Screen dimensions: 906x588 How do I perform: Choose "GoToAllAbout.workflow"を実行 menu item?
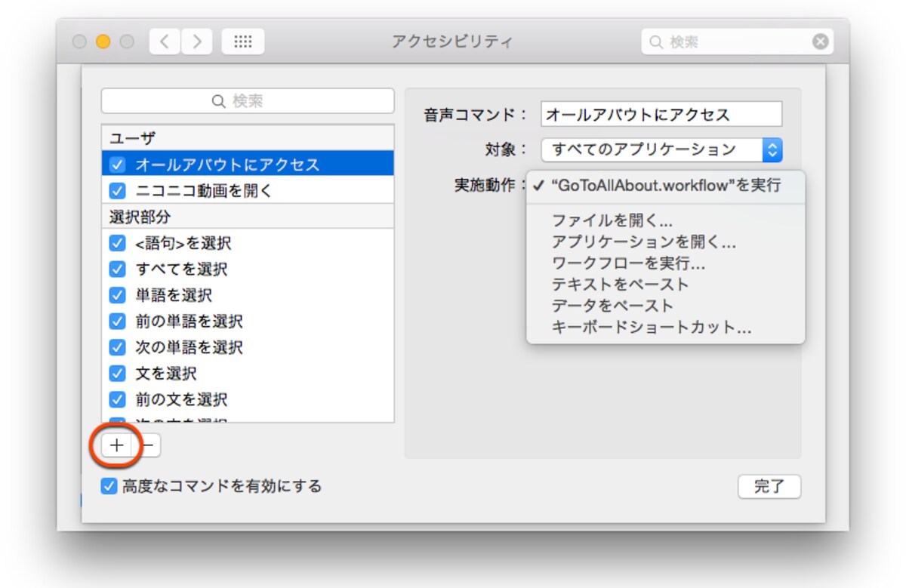click(666, 186)
